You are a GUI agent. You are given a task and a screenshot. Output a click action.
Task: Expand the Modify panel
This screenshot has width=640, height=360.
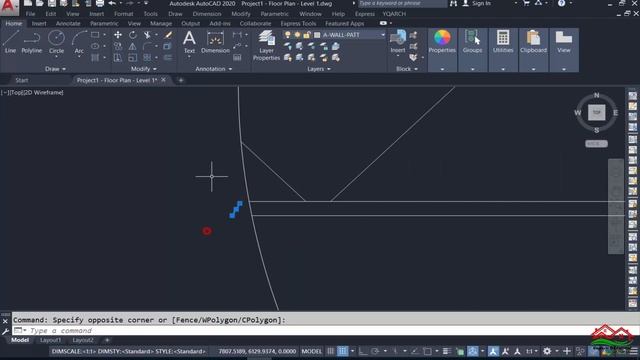pyautogui.click(x=144, y=69)
